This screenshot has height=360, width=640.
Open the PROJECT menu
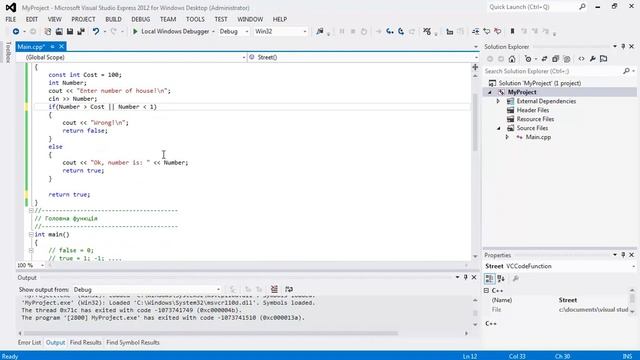pyautogui.click(x=83, y=19)
